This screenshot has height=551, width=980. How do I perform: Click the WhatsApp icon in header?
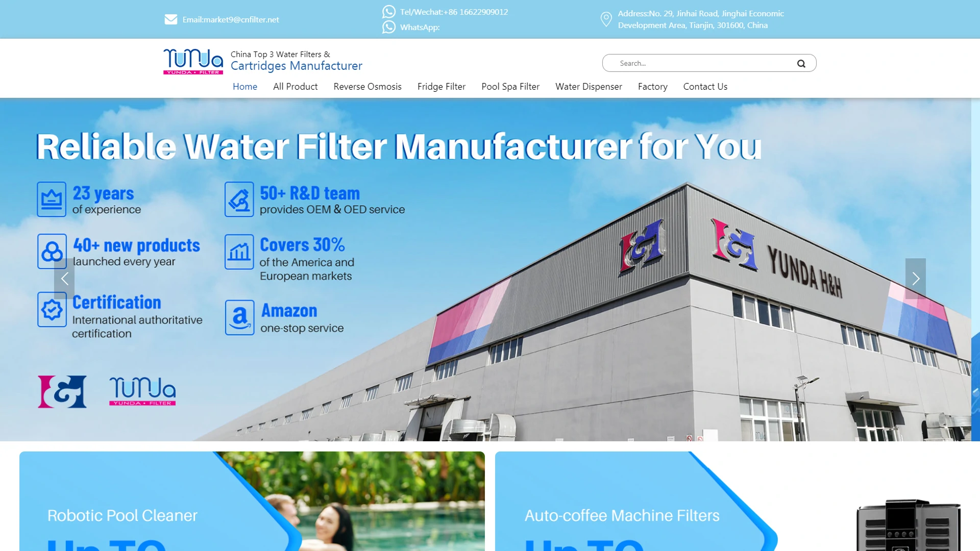(389, 27)
